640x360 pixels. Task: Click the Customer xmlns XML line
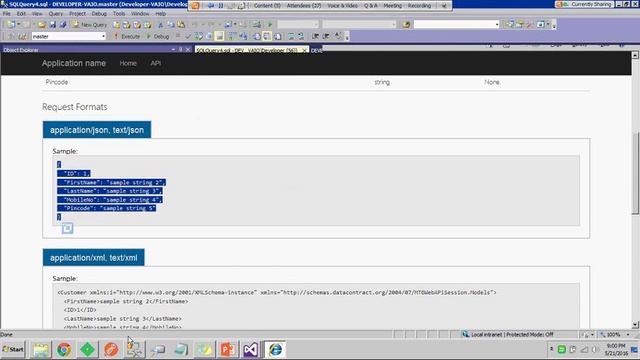click(277, 292)
